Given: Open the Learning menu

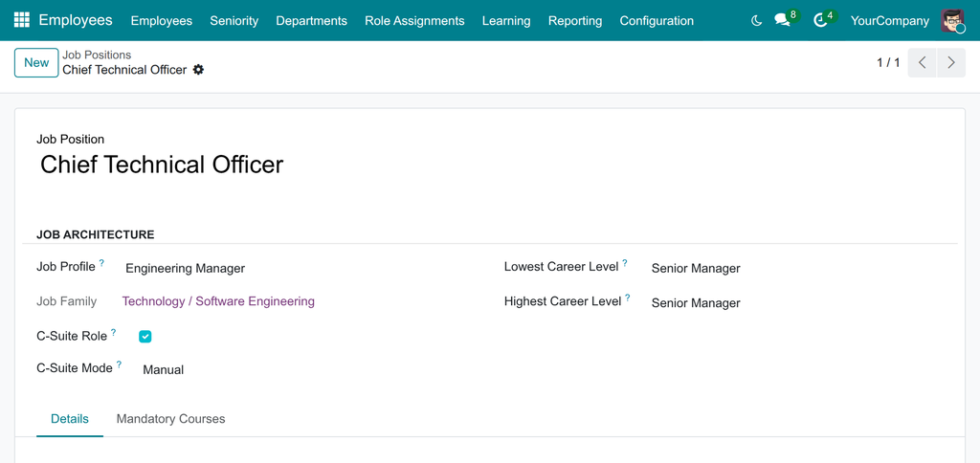Looking at the screenshot, I should 506,21.
